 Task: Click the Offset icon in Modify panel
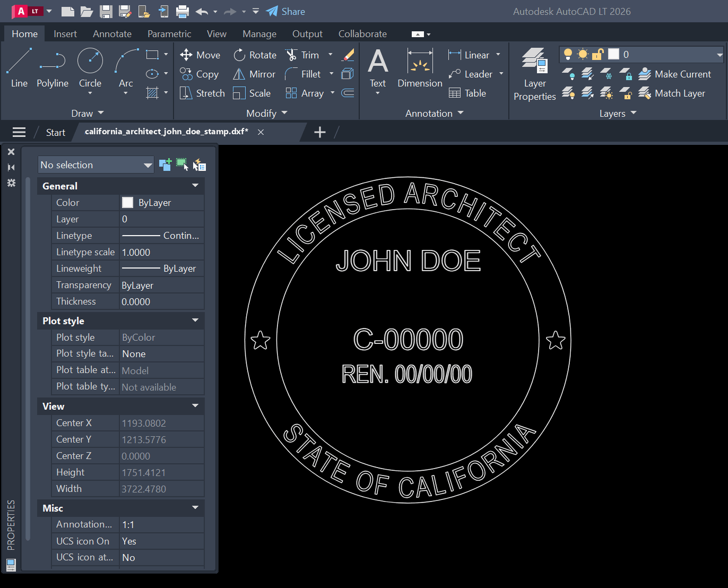(348, 93)
